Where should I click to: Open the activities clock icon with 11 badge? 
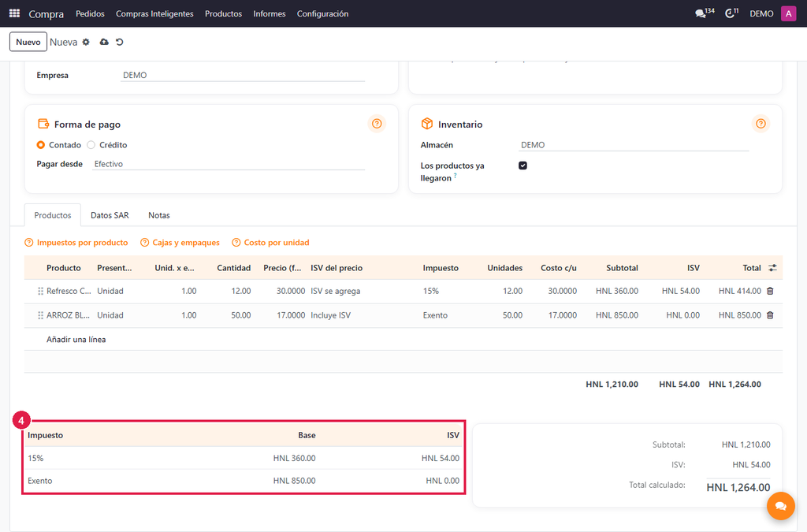click(731, 13)
